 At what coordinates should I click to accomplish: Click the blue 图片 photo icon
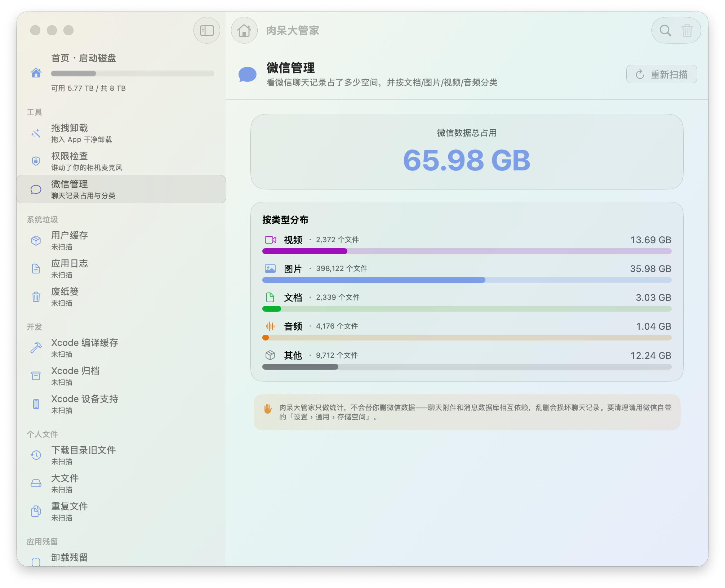[x=270, y=269]
